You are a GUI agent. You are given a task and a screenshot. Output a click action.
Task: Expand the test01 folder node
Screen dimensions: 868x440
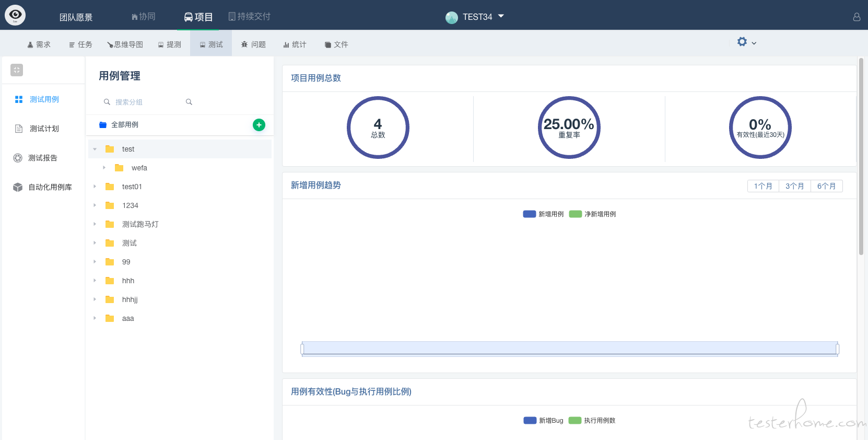[95, 187]
